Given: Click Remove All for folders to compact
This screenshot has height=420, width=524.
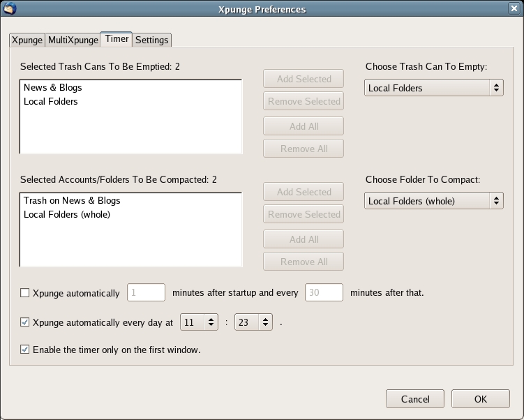Looking at the screenshot, I should coord(304,262).
